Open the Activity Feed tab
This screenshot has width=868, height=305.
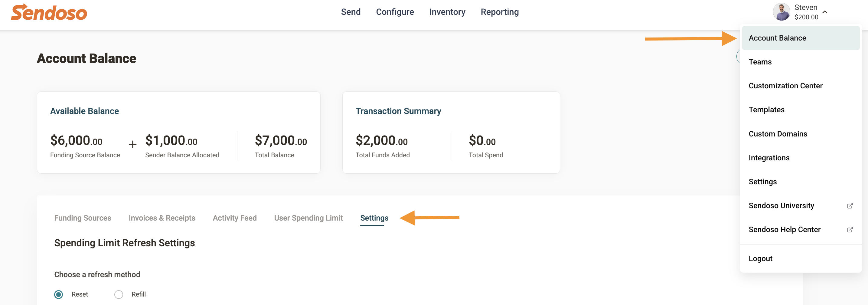234,218
